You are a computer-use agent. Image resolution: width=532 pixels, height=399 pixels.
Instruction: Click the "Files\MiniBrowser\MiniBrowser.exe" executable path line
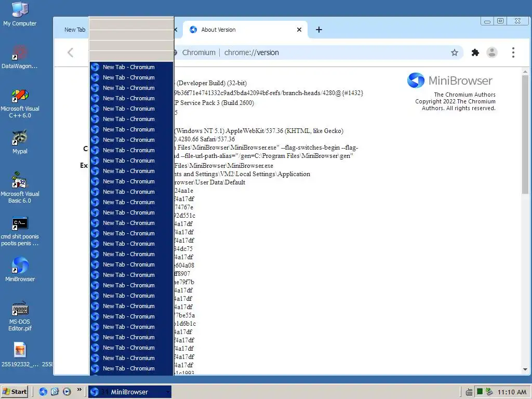[x=224, y=166]
